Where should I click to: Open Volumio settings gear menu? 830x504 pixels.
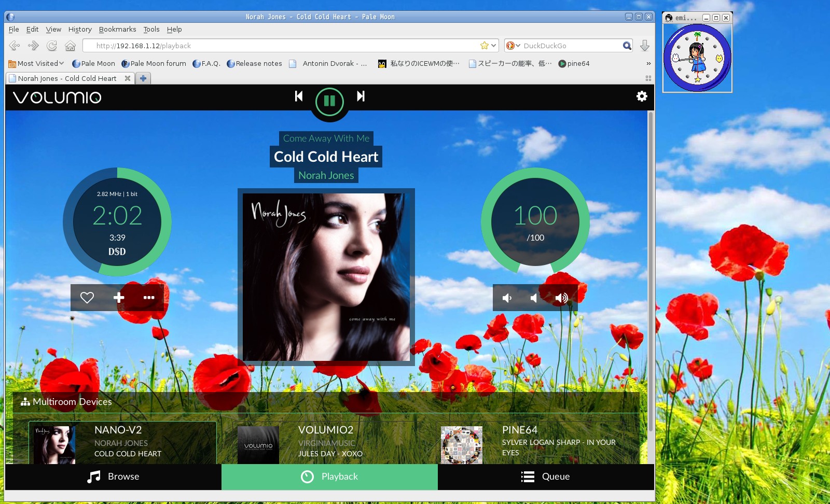tap(642, 96)
